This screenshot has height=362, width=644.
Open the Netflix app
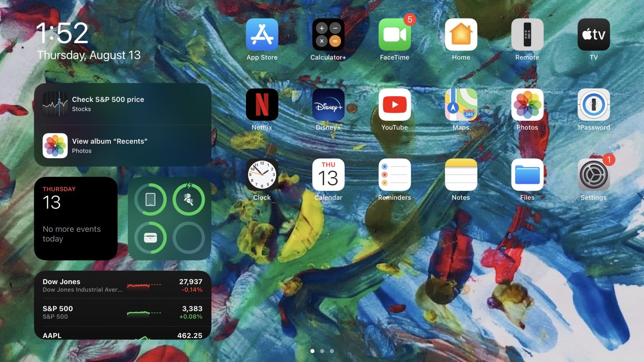tap(262, 105)
